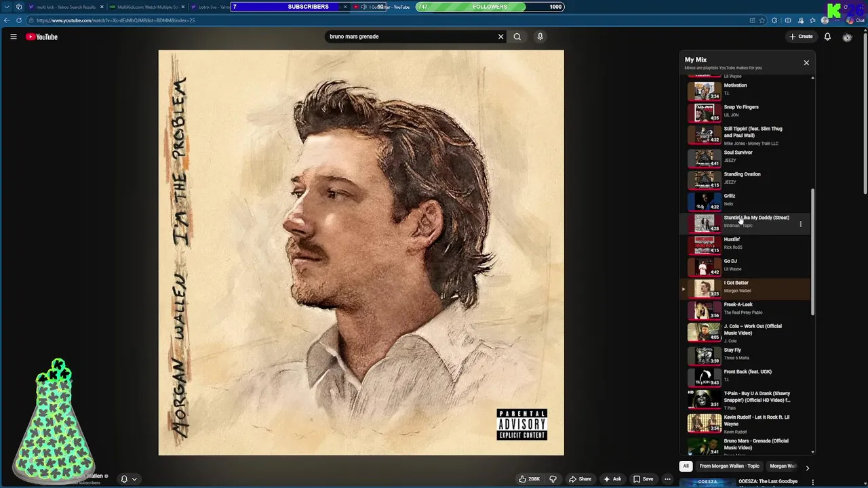Play Soul Survivor by JEEZY
Image resolution: width=868 pixels, height=488 pixels.
(x=746, y=157)
